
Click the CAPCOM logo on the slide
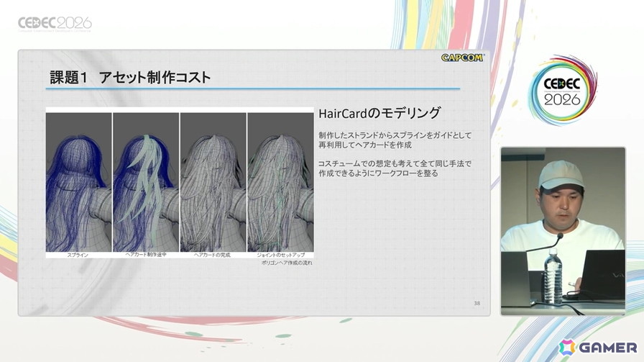point(462,58)
